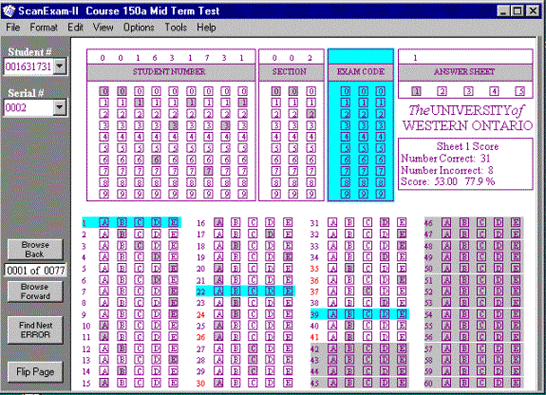The width and height of the screenshot is (546, 395).
Task: Open the Tools menu
Action: (x=176, y=27)
